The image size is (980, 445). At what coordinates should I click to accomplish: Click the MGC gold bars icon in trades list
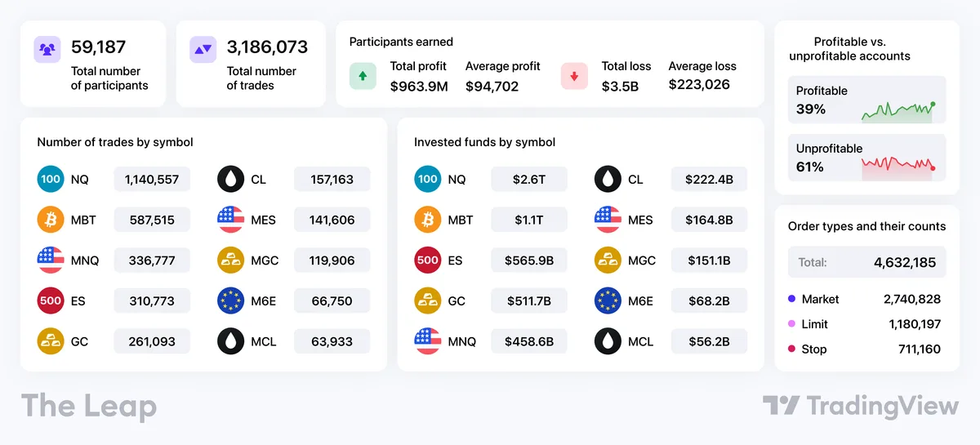point(231,260)
